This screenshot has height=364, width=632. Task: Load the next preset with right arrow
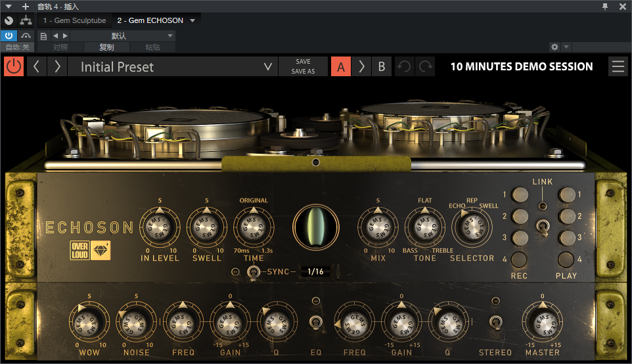pos(57,66)
